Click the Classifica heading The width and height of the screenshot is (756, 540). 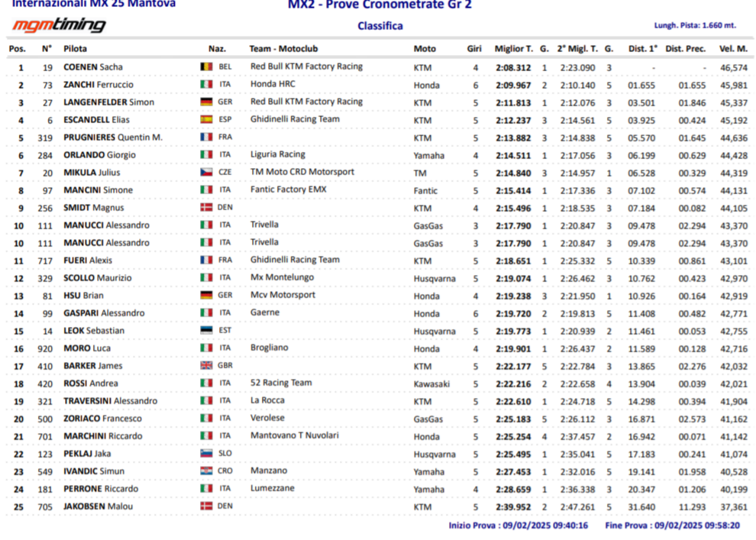pos(380,26)
